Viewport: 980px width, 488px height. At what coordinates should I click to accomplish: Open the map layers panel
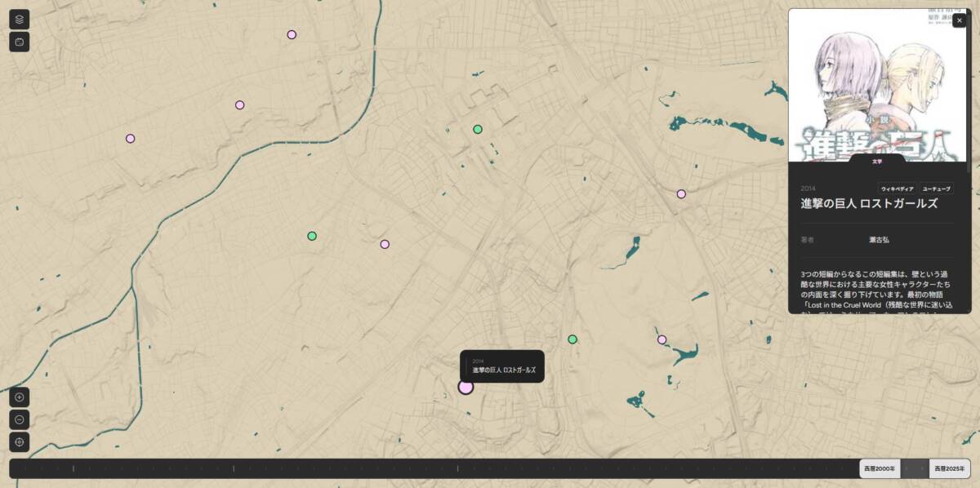pyautogui.click(x=20, y=20)
